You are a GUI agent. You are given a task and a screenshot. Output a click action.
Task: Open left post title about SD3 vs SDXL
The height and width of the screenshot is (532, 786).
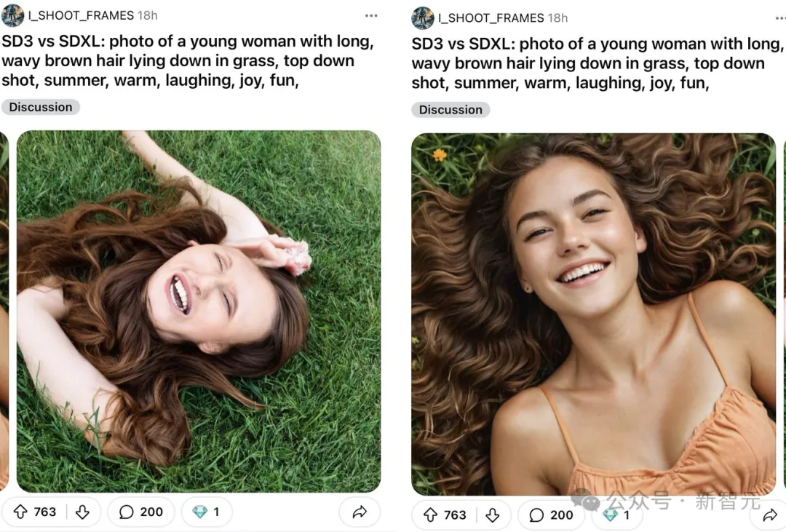[x=188, y=60]
